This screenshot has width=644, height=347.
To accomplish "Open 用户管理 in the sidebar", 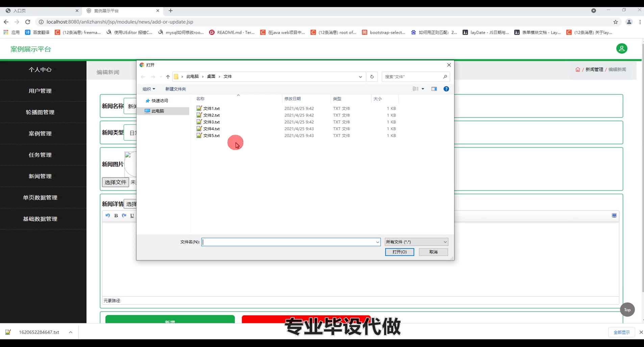I will click(x=40, y=91).
